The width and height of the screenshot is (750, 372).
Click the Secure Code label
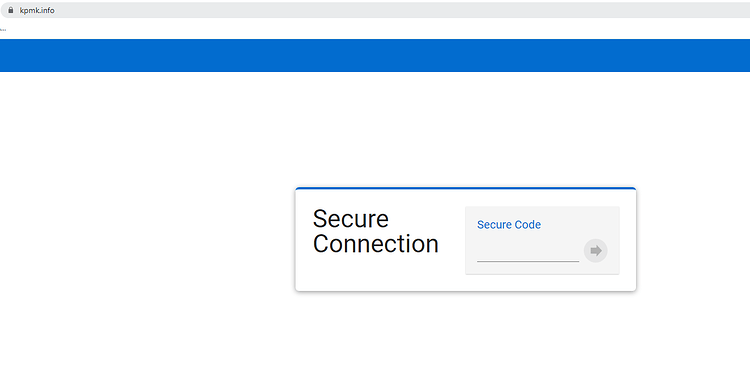509,225
